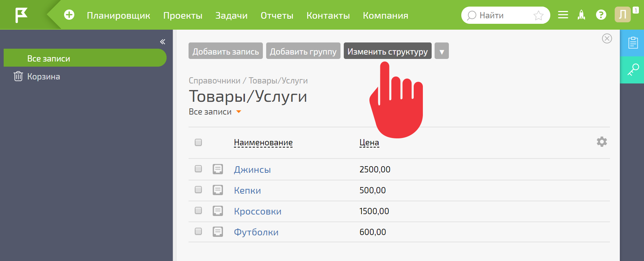The image size is (644, 261).
Task: Open the Контакты menu
Action: pos(328,16)
